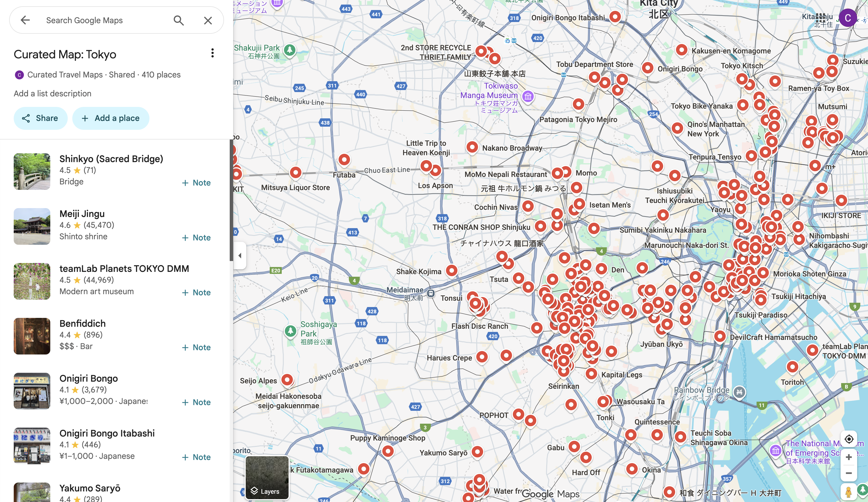Open the three-dot list options menu

[212, 53]
